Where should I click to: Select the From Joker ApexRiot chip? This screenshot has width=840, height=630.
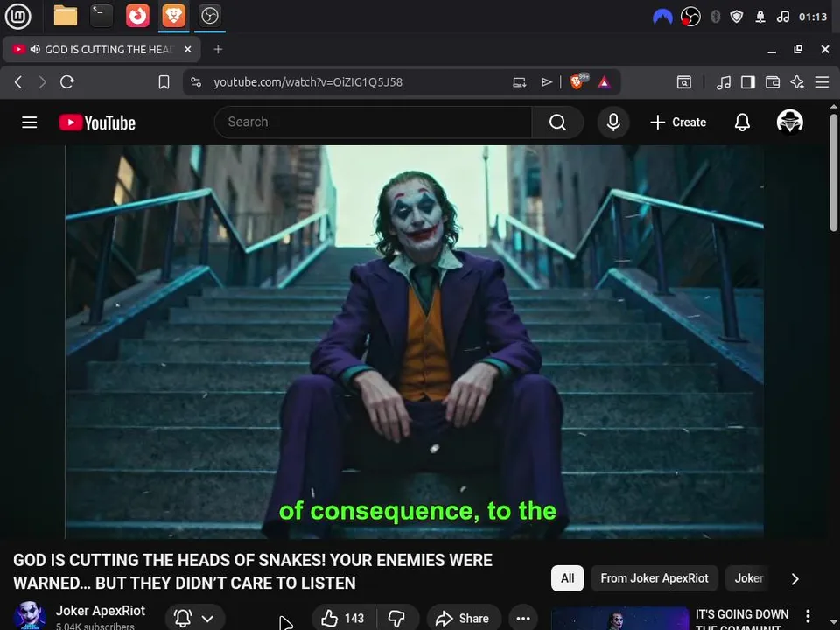pyautogui.click(x=654, y=578)
